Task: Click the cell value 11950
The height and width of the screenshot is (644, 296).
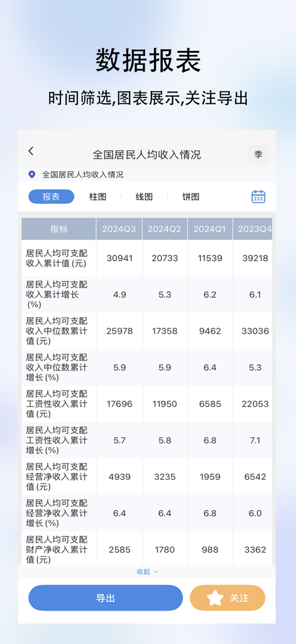Action: [165, 404]
